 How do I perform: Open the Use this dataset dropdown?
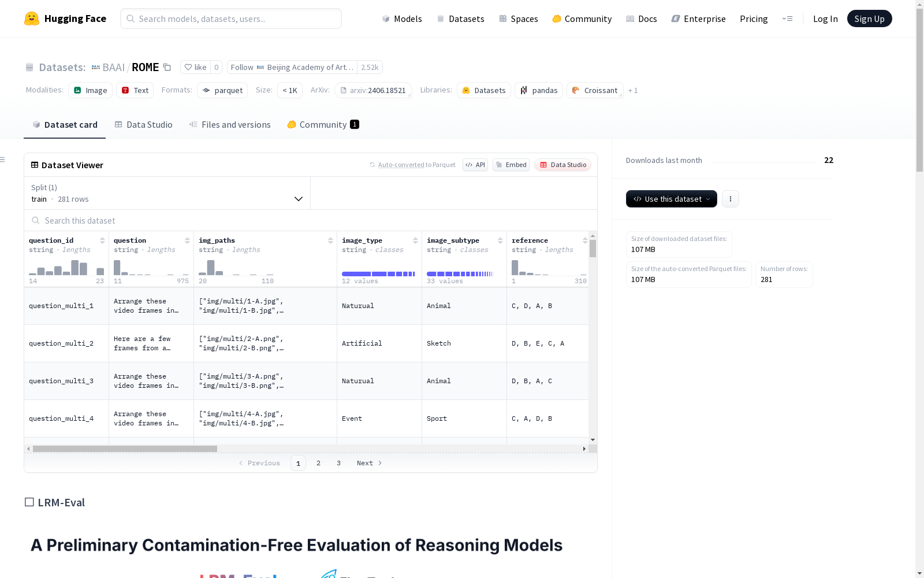coord(672,199)
